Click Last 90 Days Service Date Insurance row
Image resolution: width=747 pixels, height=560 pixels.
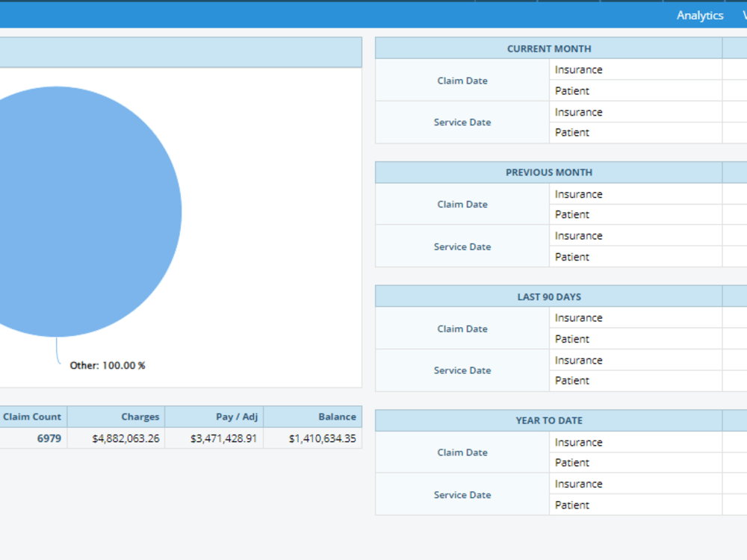coord(636,361)
